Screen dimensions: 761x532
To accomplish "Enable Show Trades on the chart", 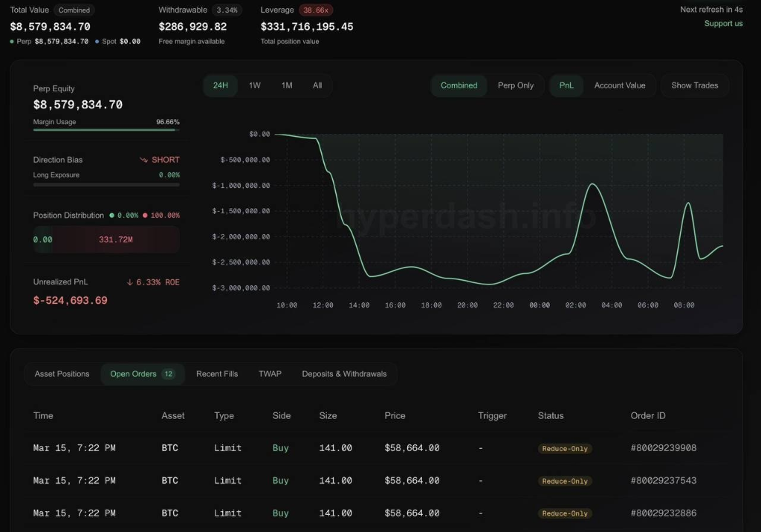I will click(x=695, y=85).
